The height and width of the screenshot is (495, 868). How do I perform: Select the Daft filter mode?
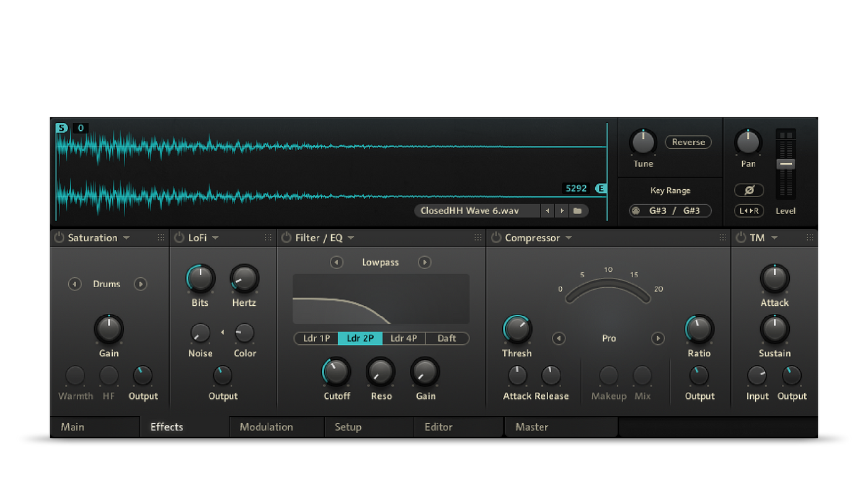[447, 339]
